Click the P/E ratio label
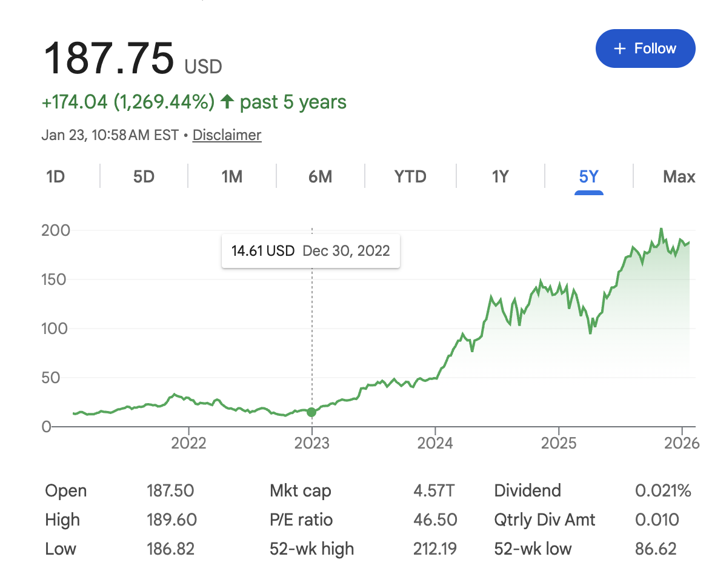 (301, 520)
